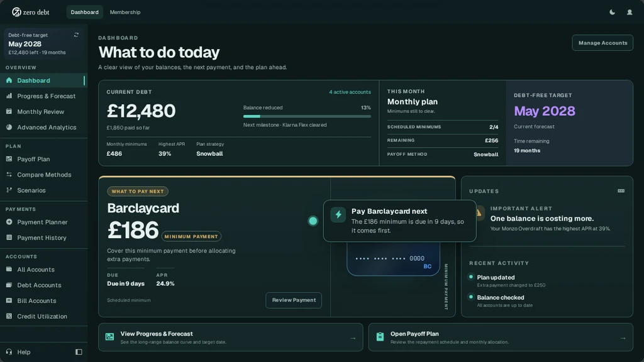Viewport: 644px width, 362px height.
Task: Click the WHAT TO PAY NEXT badge
Action: pos(138,191)
